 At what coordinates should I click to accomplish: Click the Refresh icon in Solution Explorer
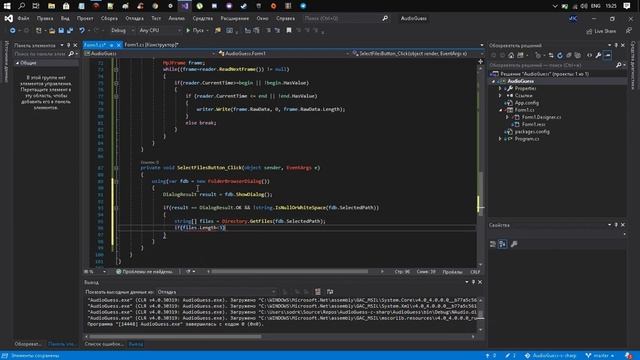[560, 56]
